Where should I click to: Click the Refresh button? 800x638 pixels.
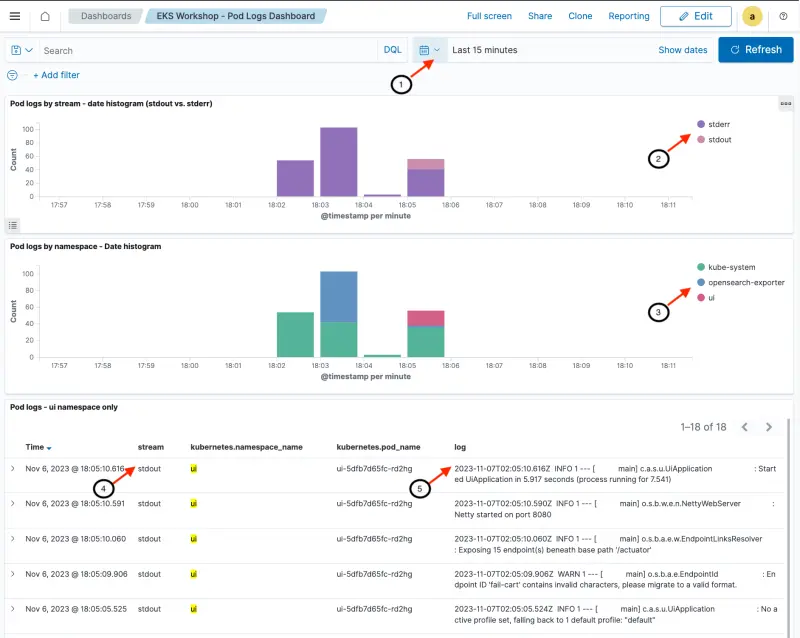(x=755, y=49)
